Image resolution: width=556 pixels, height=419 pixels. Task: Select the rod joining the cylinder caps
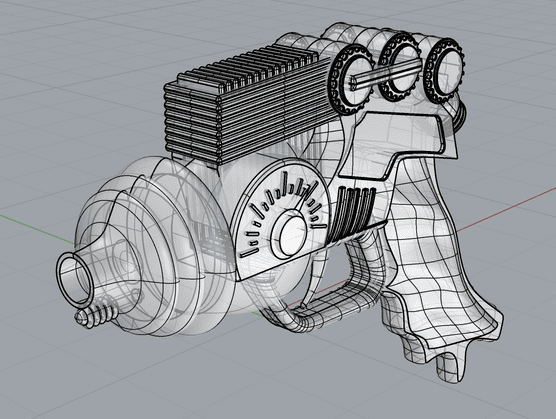(x=385, y=74)
